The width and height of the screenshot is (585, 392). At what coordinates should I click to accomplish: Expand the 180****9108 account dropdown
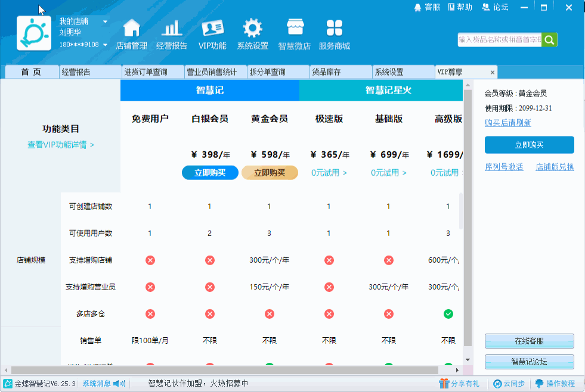pos(105,45)
